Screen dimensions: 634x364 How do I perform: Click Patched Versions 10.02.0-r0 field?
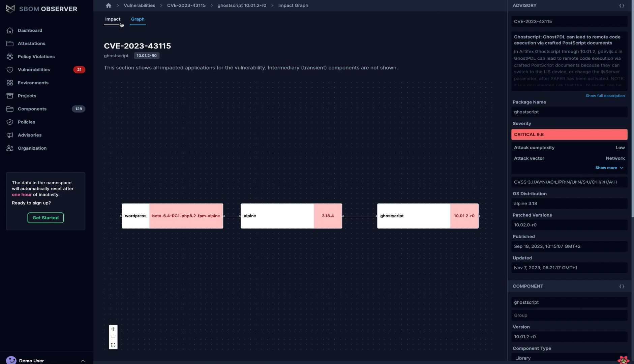point(569,225)
